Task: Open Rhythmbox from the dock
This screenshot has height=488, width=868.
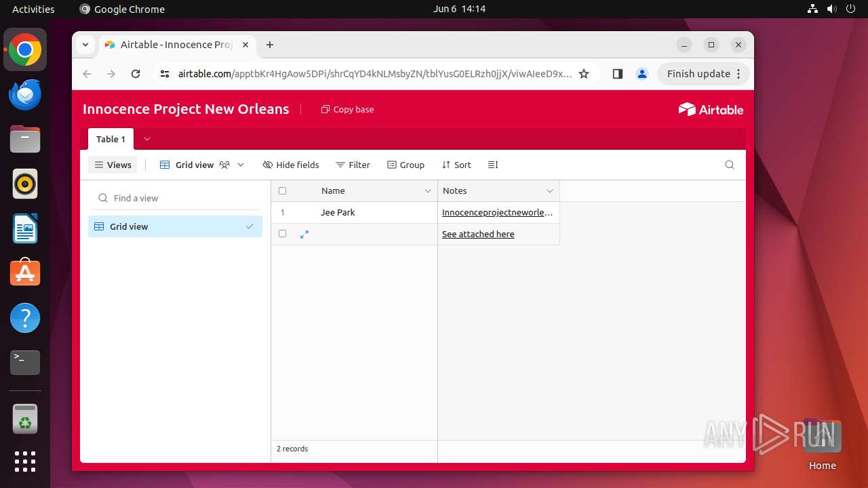Action: click(x=25, y=184)
